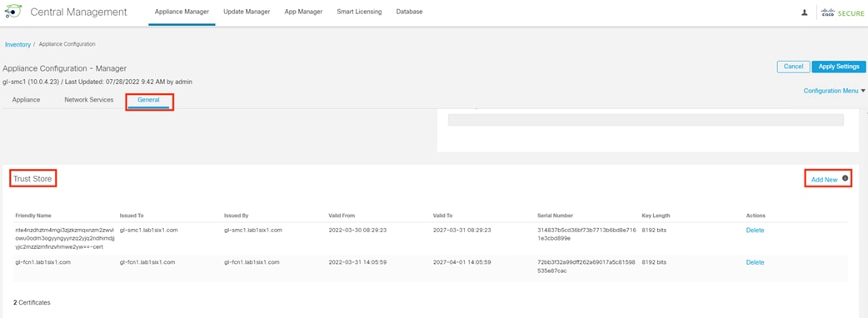
Task: Click the Issued By column header
Action: (x=236, y=215)
